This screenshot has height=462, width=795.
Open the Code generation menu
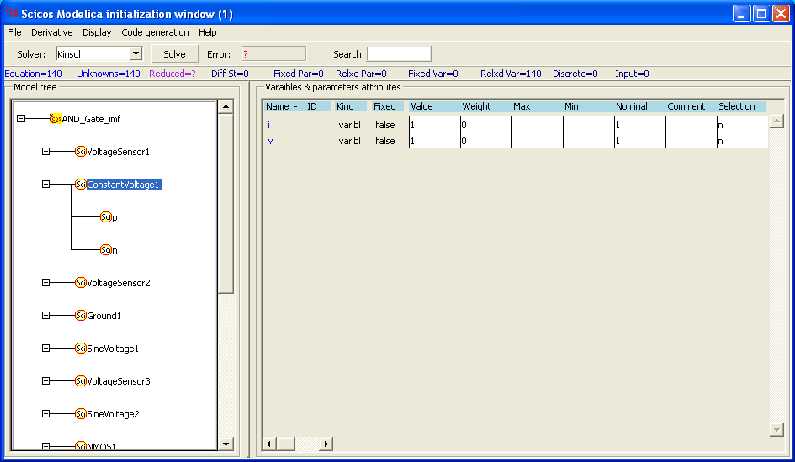pos(155,32)
